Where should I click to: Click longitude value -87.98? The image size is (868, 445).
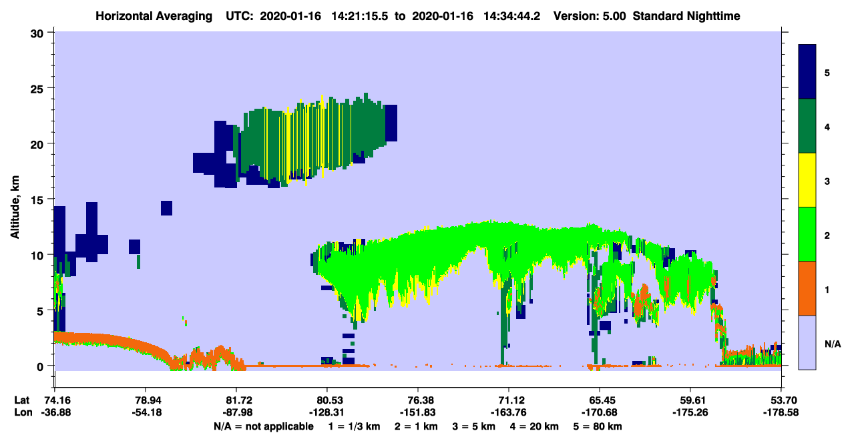pos(236,413)
